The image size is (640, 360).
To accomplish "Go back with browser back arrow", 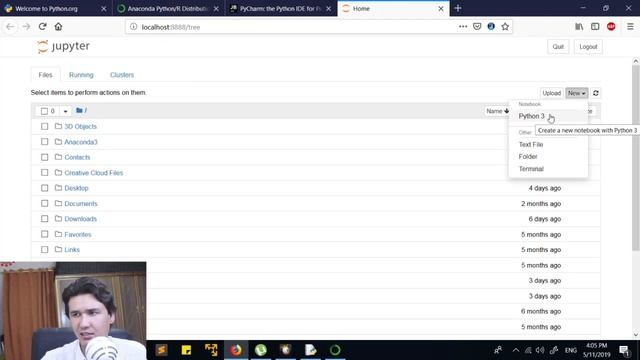I will [10, 27].
